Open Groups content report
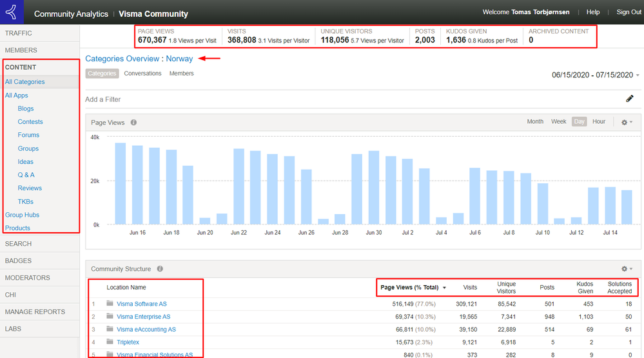Screen dimensions: 644x358 point(28,148)
